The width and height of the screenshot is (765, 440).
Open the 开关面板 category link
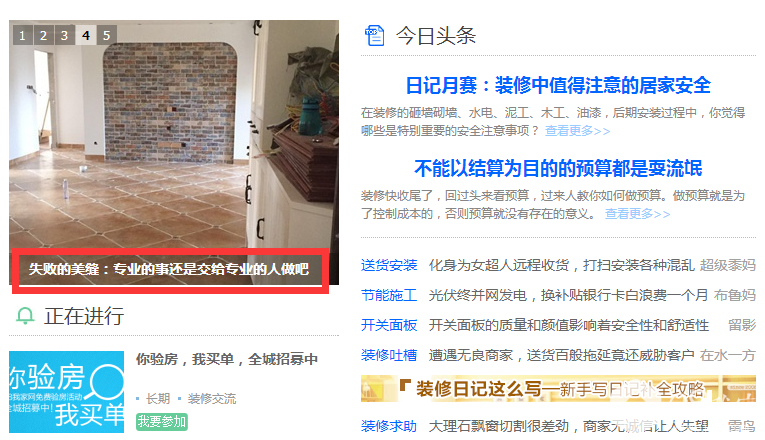pos(389,325)
